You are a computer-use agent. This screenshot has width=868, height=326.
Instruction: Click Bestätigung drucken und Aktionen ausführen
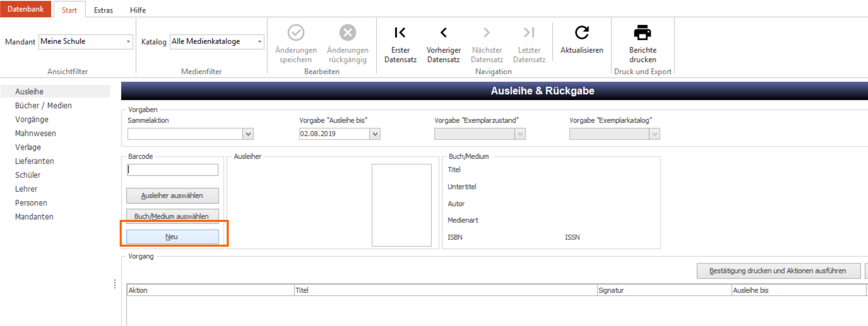tap(778, 271)
